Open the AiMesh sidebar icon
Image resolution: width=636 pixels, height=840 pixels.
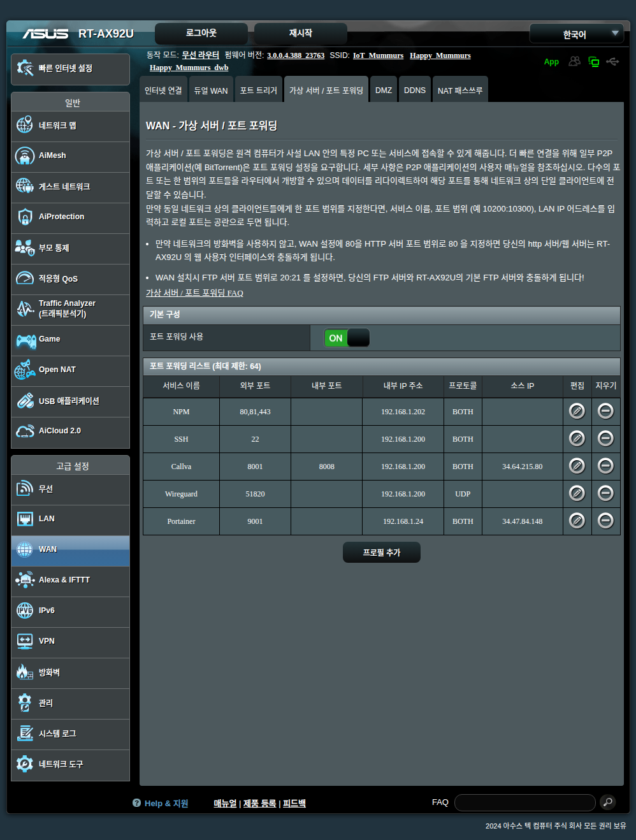tap(25, 156)
